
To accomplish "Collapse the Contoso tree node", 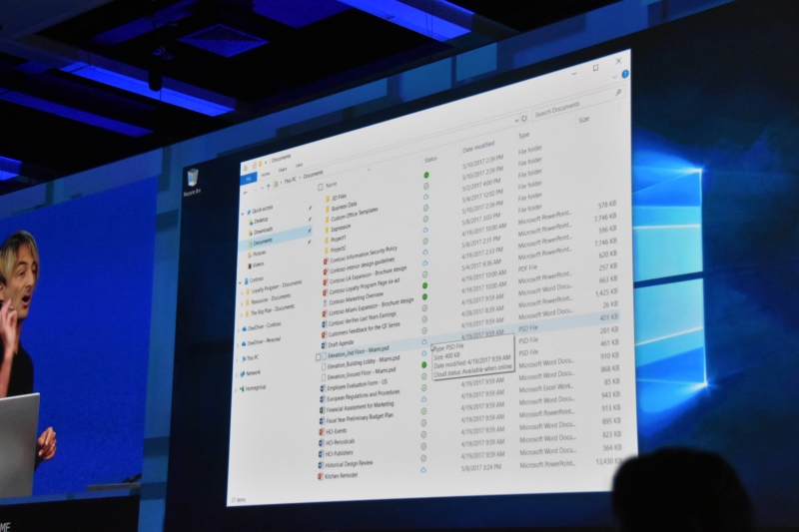I will (x=241, y=281).
